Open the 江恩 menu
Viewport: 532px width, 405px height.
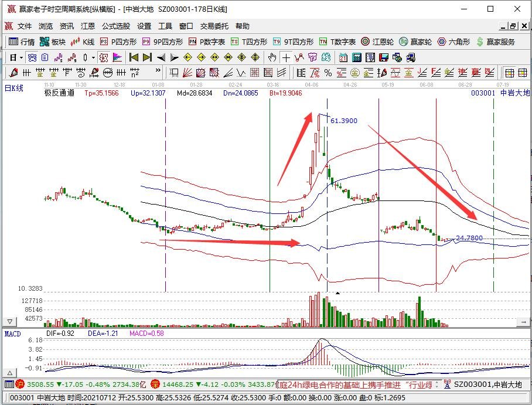[x=88, y=26]
